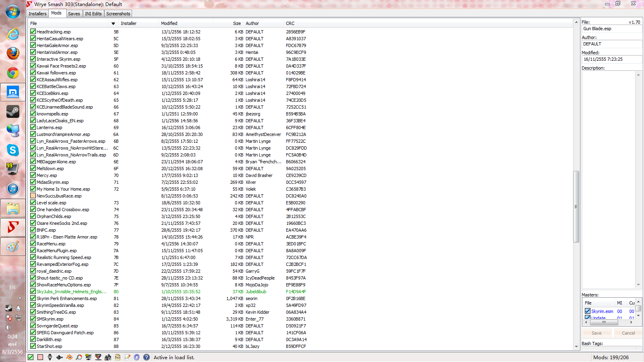Click the mod list vertical scrollbar thumb
644x362 pixels.
[576, 207]
